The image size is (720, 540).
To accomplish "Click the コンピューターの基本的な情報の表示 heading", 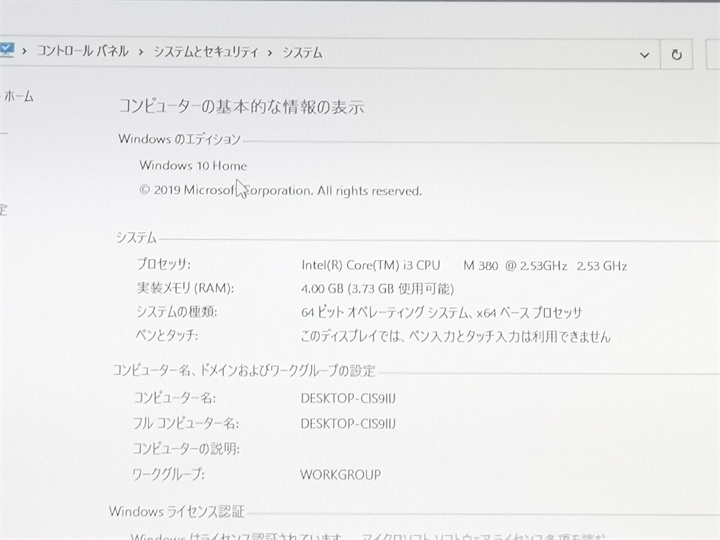I will pos(242,107).
